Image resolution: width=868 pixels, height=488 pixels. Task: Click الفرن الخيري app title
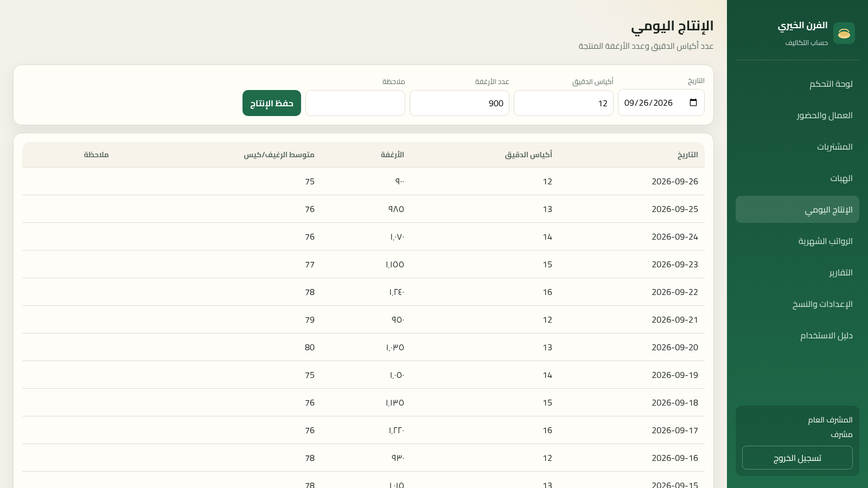[802, 25]
